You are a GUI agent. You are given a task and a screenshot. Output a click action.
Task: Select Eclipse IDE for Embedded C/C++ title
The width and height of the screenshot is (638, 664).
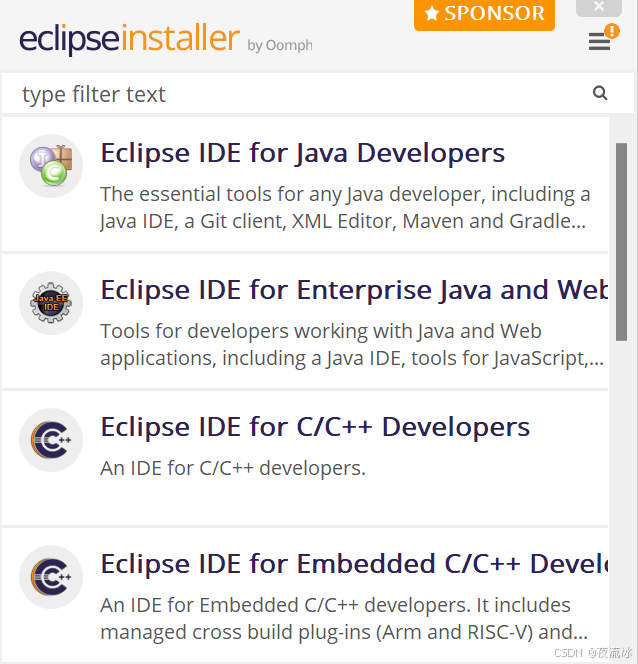point(354,564)
